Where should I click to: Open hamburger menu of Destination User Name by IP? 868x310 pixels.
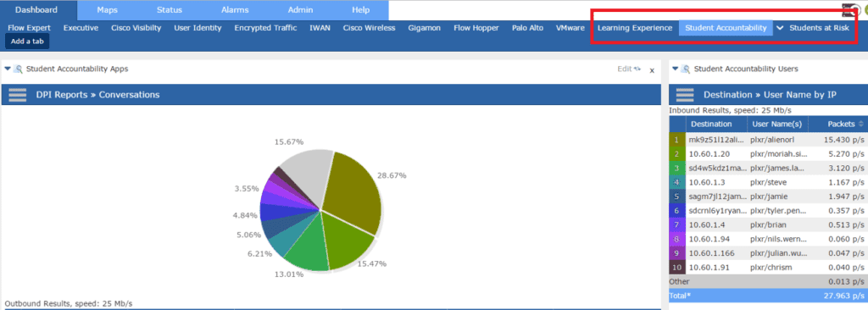tap(685, 95)
